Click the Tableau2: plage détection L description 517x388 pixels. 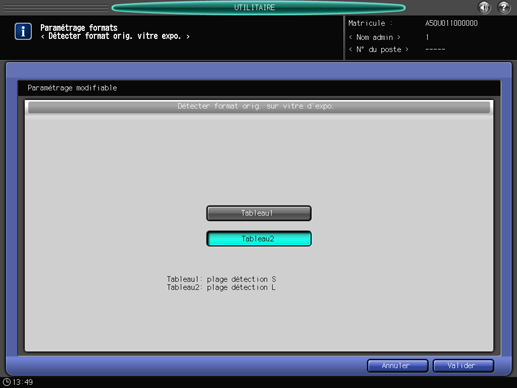click(221, 287)
